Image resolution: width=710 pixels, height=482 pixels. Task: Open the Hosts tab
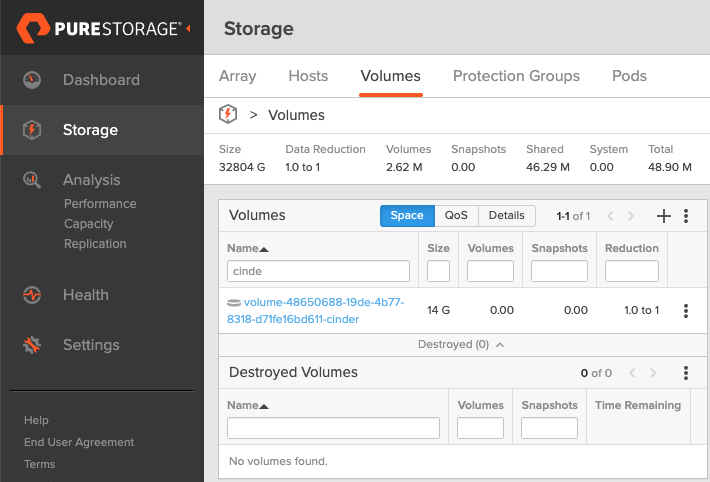pos(308,76)
